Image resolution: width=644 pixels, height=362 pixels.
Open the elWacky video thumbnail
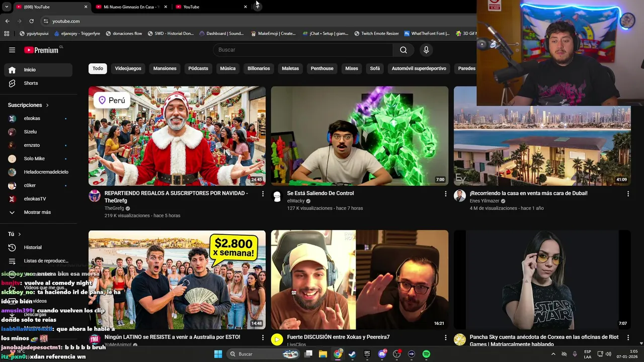pyautogui.click(x=360, y=136)
